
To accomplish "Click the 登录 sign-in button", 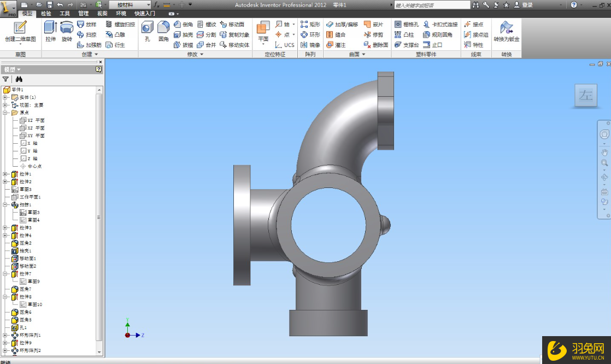I will [x=527, y=5].
